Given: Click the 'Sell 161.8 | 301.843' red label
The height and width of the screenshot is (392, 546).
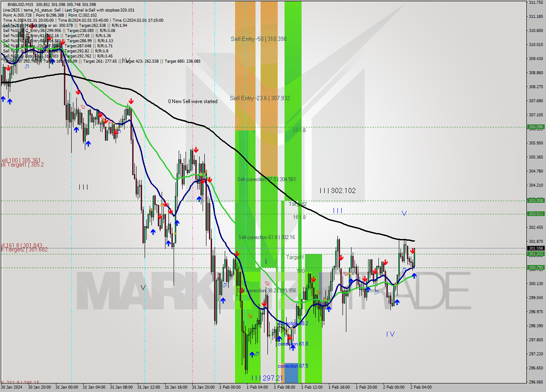Looking at the screenshot, I should 21,245.
